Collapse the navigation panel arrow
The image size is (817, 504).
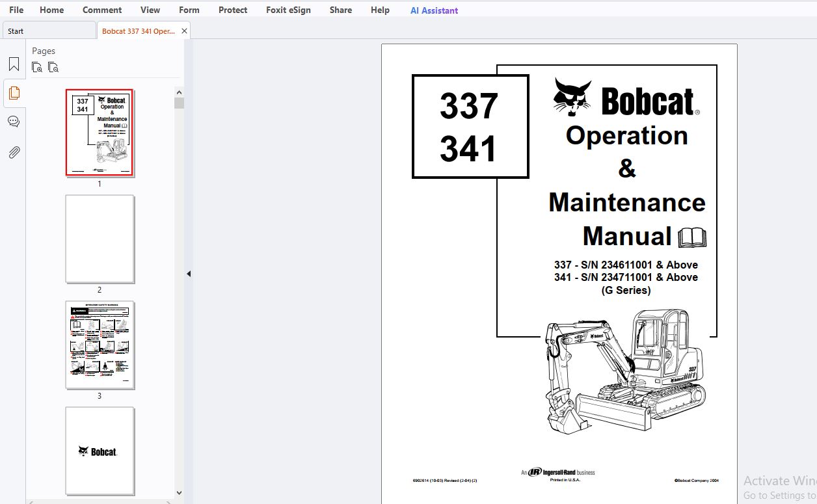189,274
